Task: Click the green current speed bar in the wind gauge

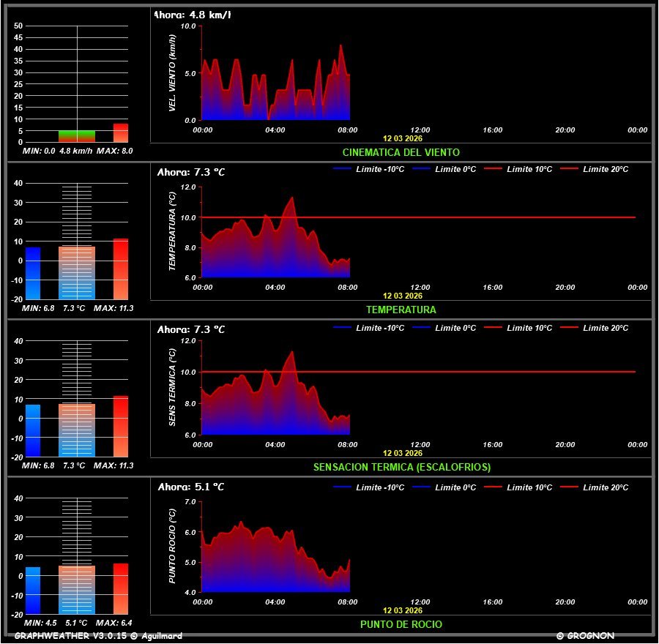Action: 77,136
